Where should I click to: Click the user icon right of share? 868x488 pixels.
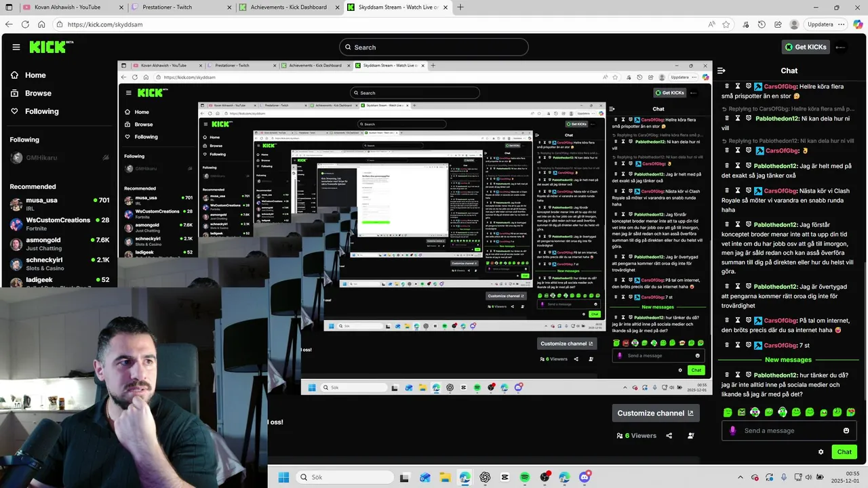point(691,436)
